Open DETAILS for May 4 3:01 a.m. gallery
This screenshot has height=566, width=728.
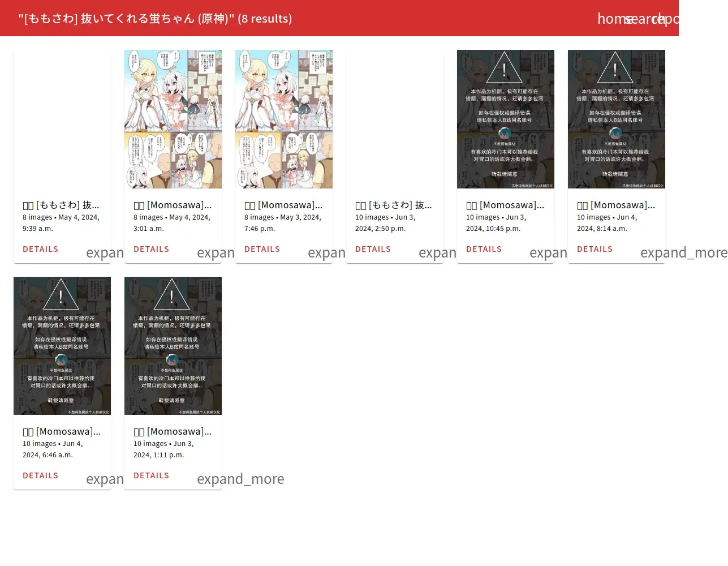(x=151, y=249)
